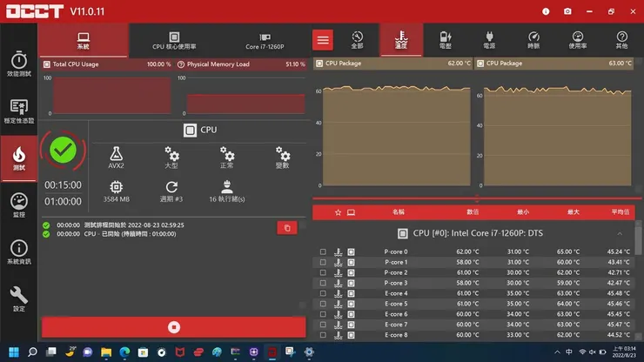Click the info icon in the title bar

coord(546,11)
